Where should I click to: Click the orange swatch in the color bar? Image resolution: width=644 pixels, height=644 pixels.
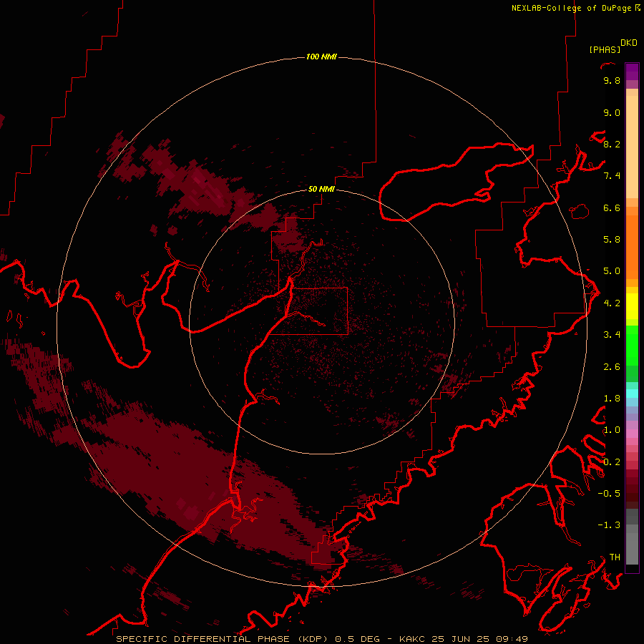coord(632,246)
